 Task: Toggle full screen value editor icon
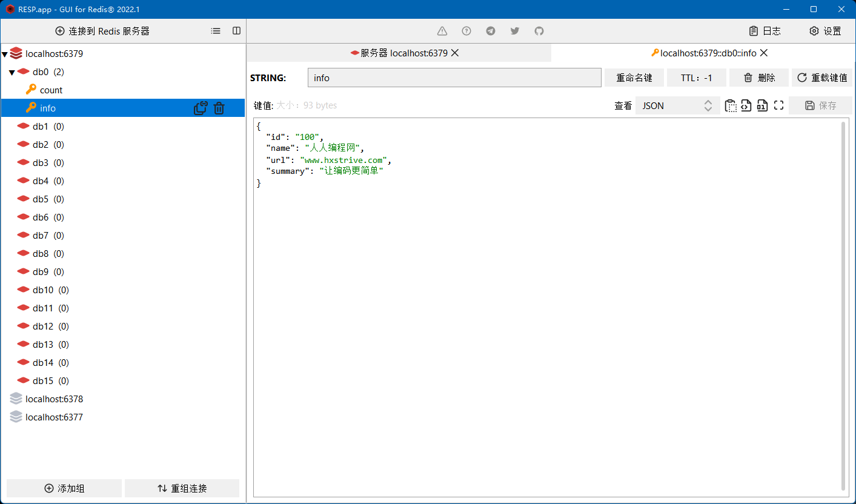click(779, 105)
